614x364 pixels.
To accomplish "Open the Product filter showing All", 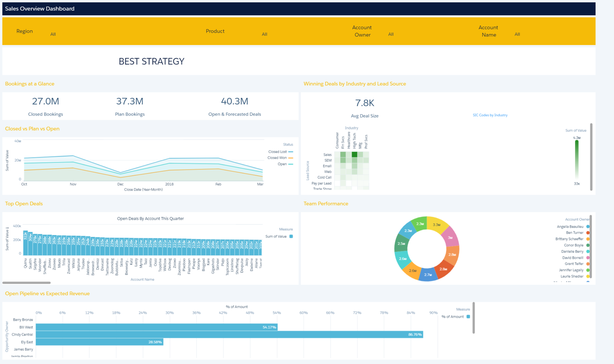I will pos(264,34).
